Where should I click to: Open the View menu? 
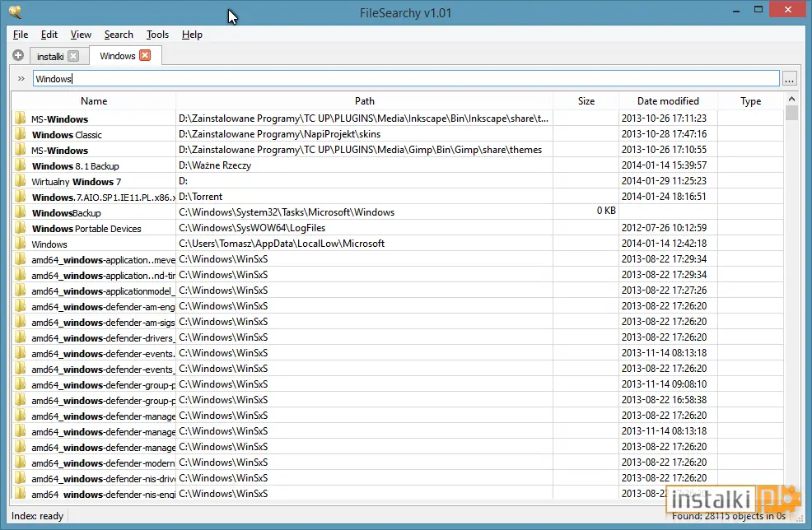[x=81, y=35]
